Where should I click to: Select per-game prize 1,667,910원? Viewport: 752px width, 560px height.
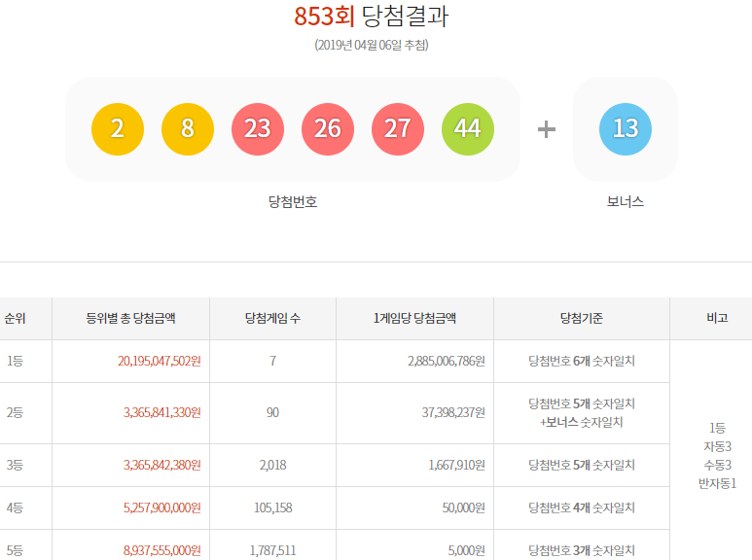pyautogui.click(x=456, y=465)
